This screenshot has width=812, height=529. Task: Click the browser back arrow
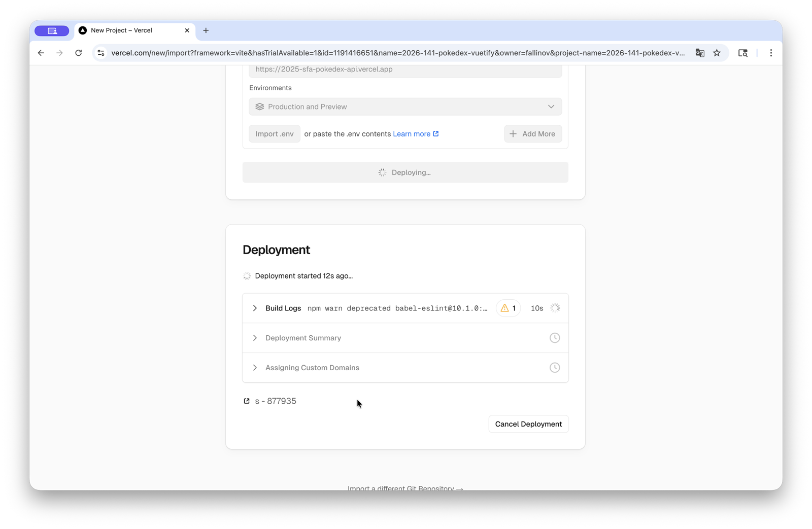41,53
